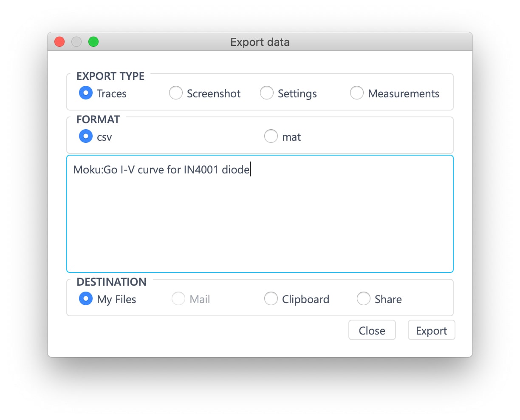
Task: Click the Export data title bar
Action: coord(260,42)
